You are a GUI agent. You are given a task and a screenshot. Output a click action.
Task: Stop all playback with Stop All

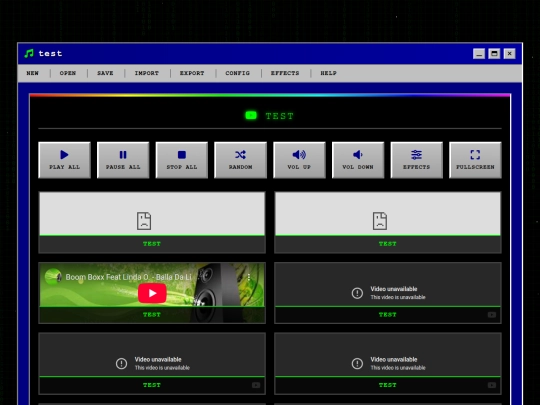[x=182, y=160]
